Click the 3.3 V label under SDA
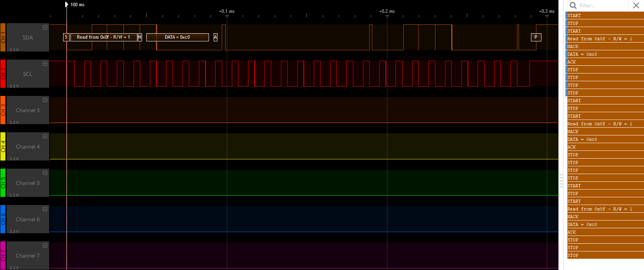Screen dimensions: 644x270 [14, 50]
